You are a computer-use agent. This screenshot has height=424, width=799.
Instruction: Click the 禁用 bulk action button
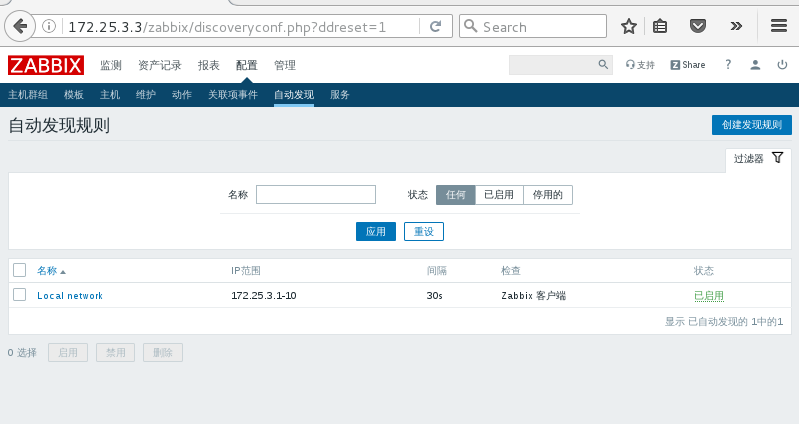tap(115, 352)
